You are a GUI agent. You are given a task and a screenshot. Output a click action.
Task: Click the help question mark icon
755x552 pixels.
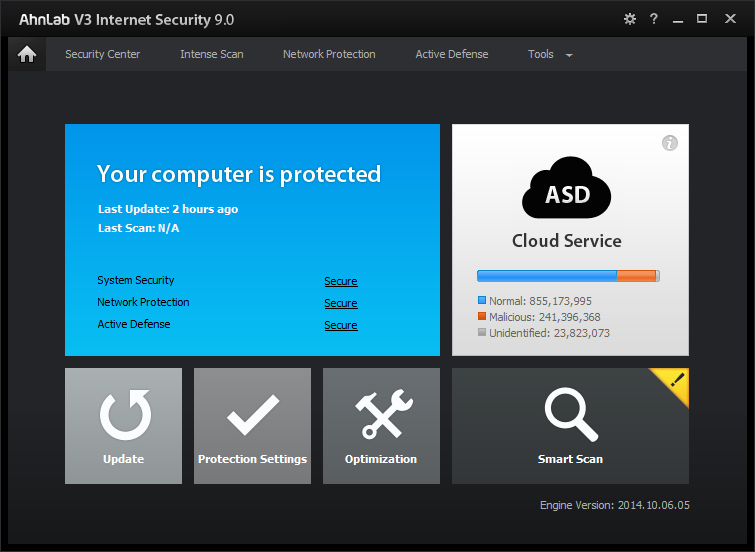tap(654, 19)
